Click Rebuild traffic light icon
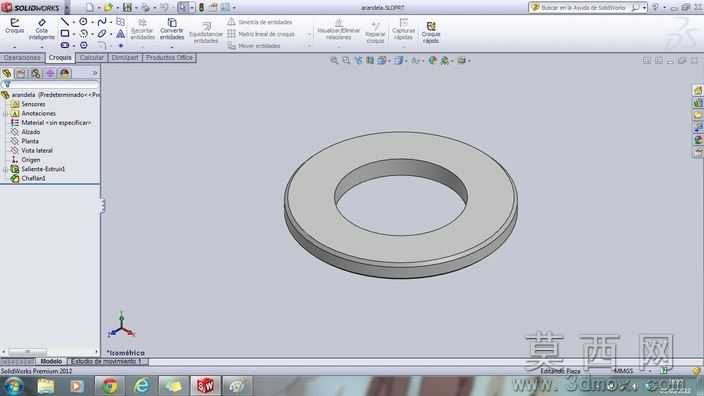 (x=201, y=7)
